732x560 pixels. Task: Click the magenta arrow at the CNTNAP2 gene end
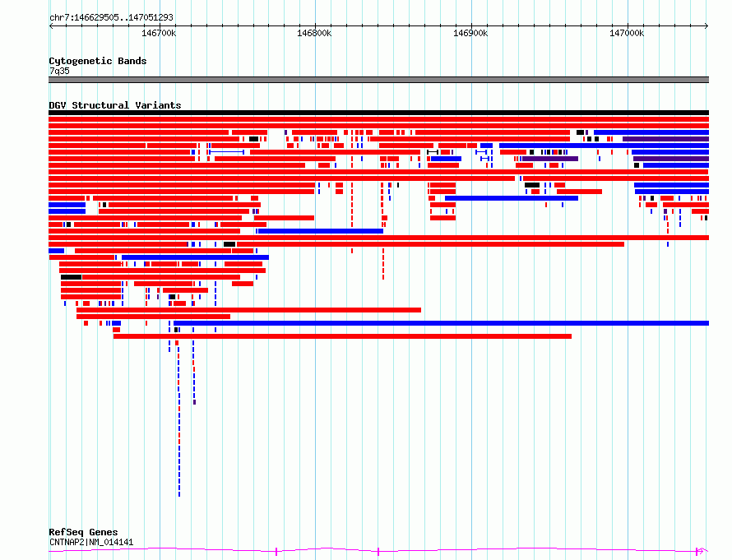point(702,551)
